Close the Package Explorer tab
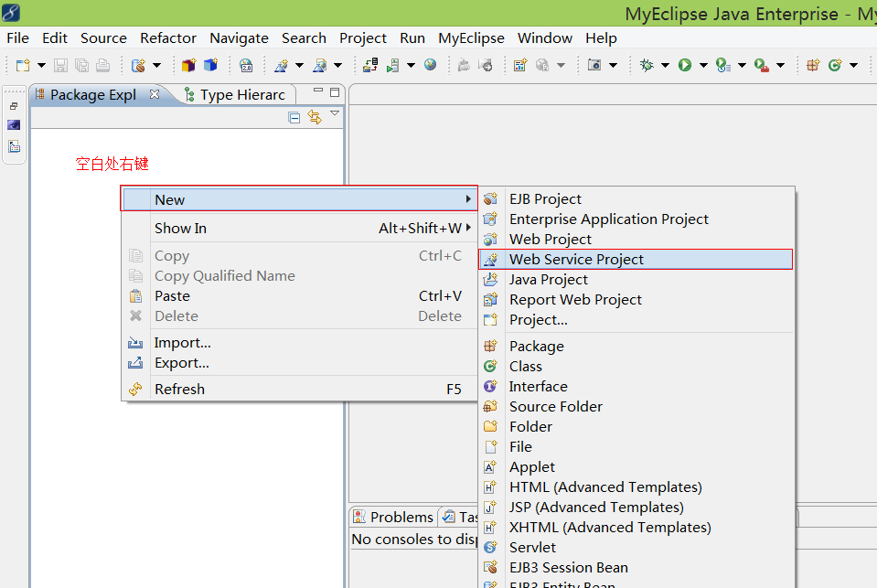Image resolution: width=877 pixels, height=588 pixels. 155,94
